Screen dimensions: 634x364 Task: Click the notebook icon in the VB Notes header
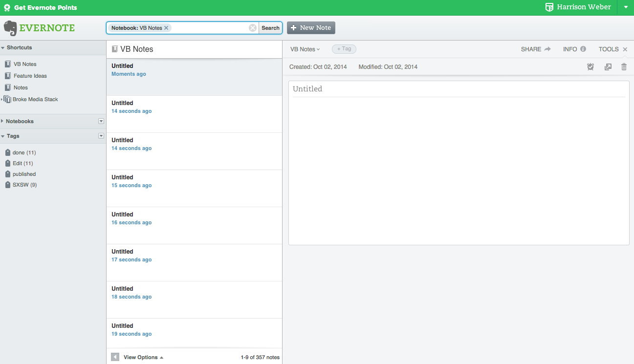(x=115, y=49)
